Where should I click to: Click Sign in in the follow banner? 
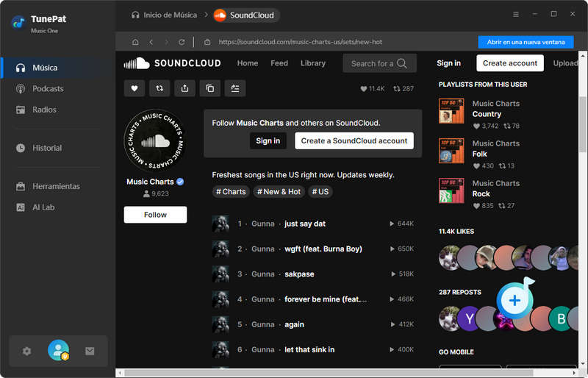tap(268, 140)
